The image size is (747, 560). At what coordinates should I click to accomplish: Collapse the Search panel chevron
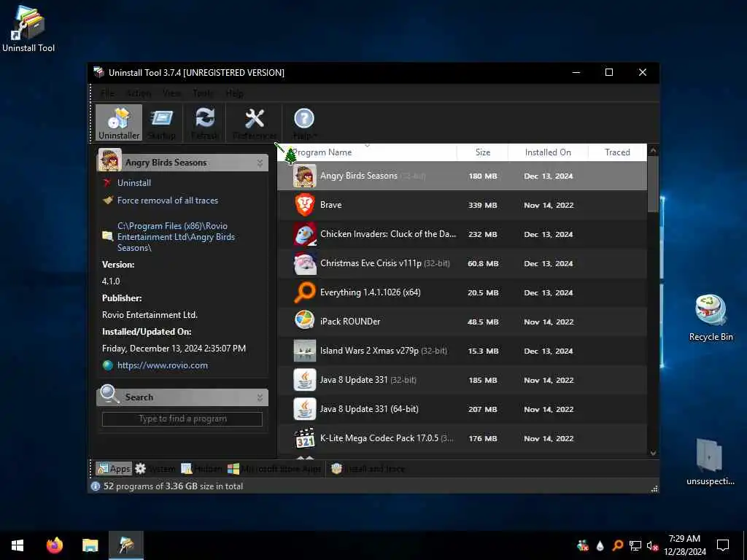pyautogui.click(x=260, y=397)
